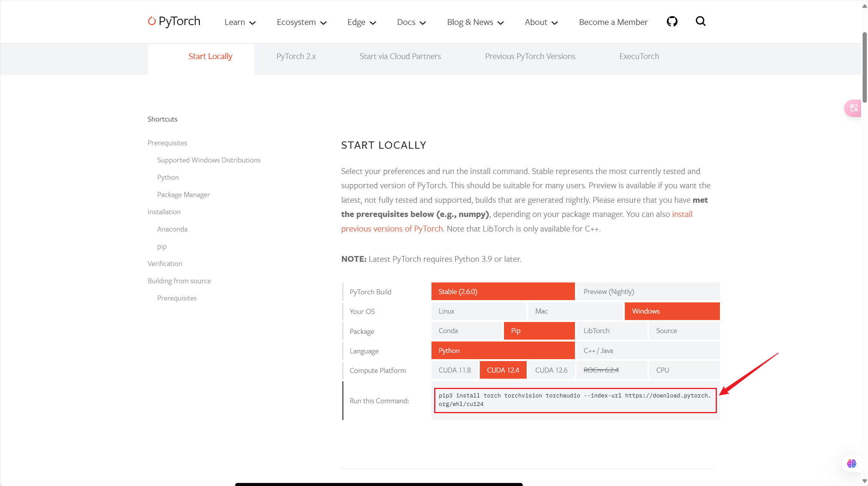Expand the Learn dropdown menu
Viewport: 868px width, 486px height.
click(240, 22)
